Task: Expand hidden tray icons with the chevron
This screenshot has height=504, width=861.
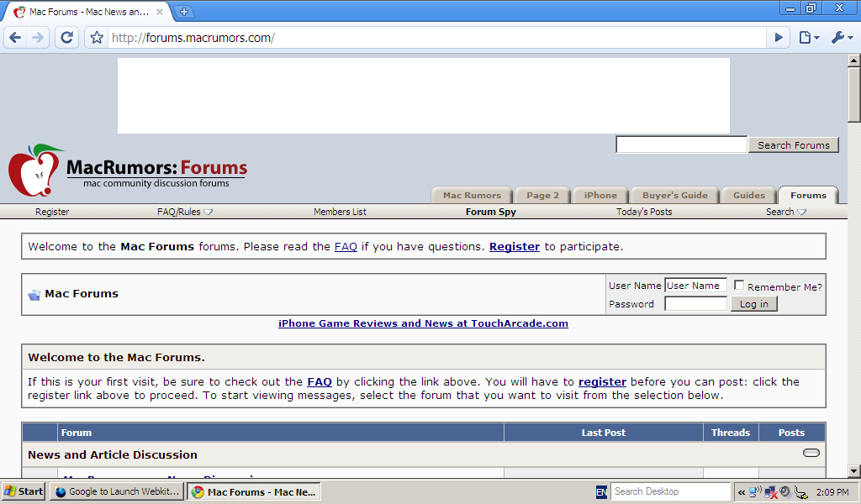Action: click(x=742, y=492)
